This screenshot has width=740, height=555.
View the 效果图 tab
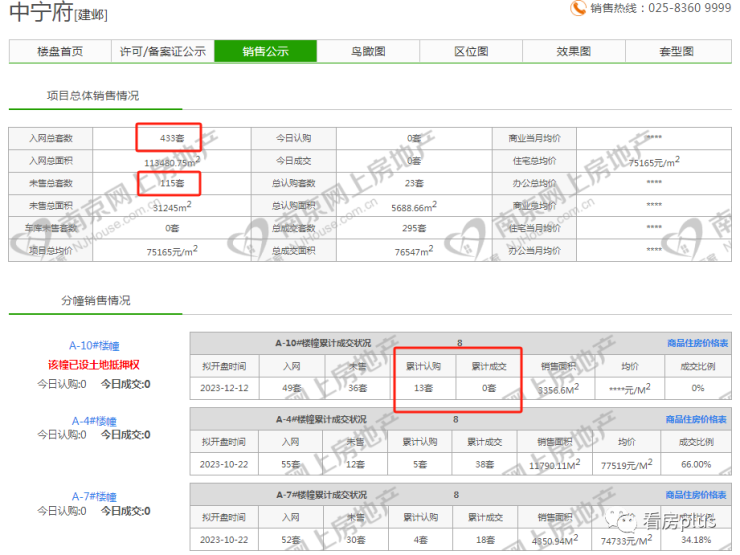(x=574, y=52)
